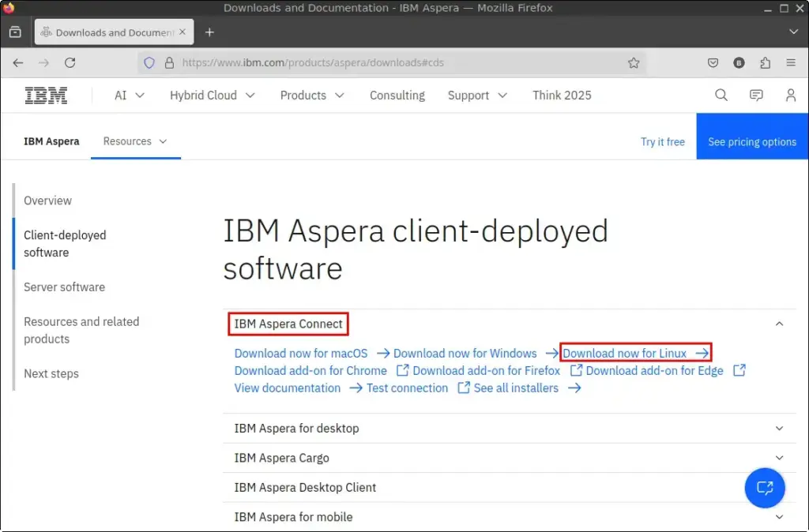
Task: Click Download now for Linux
Action: coord(624,354)
